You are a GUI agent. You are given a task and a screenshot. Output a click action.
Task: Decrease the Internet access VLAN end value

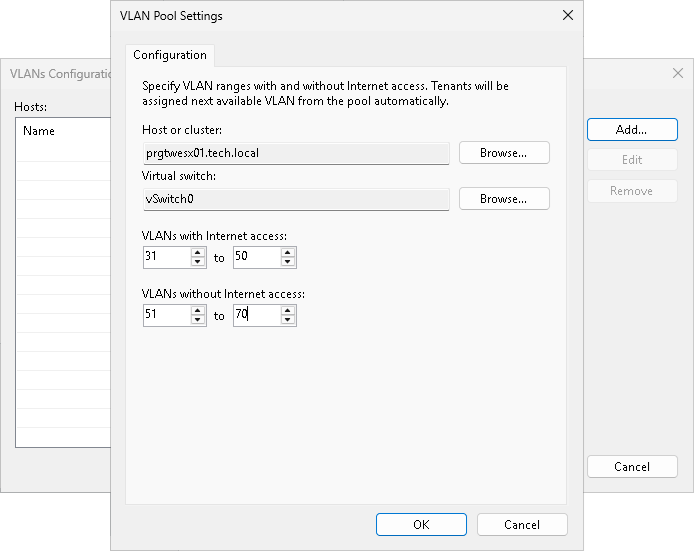(x=288, y=262)
